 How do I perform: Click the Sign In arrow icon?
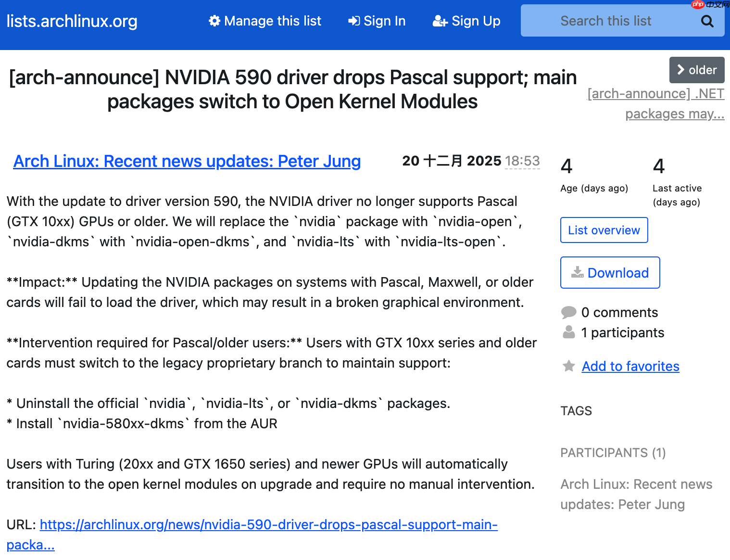354,21
